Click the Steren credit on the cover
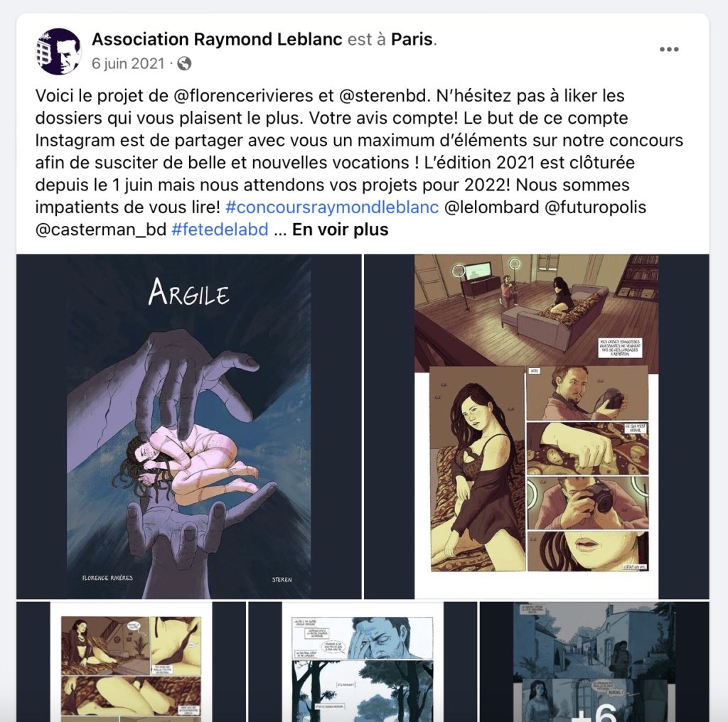The width and height of the screenshot is (728, 722). [x=282, y=580]
